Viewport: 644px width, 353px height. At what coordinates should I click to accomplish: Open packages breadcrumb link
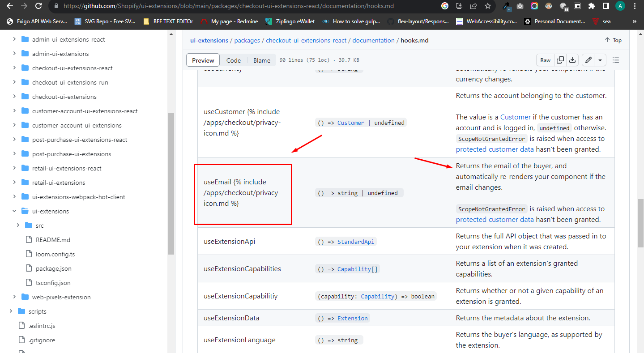(x=247, y=40)
